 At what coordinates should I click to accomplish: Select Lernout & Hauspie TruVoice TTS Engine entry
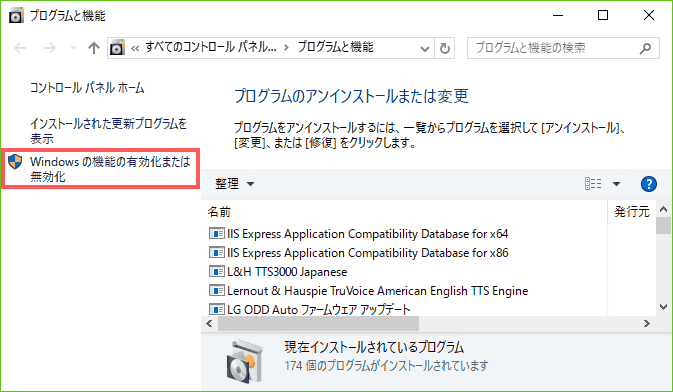click(377, 291)
